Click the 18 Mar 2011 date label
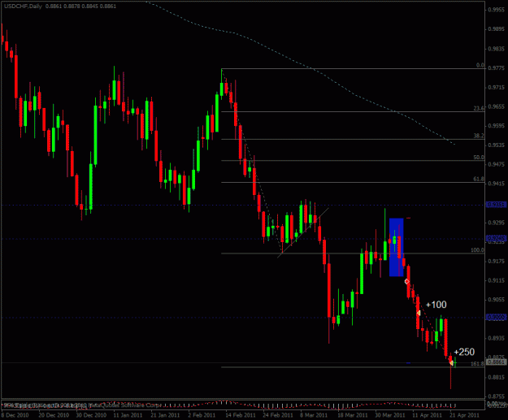Image resolution: width=508 pixels, height=420 pixels. point(353,415)
